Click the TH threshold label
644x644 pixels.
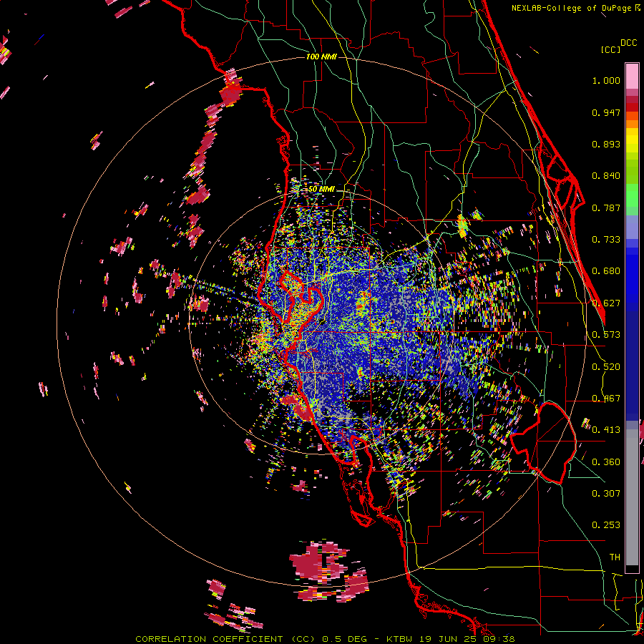tap(615, 557)
